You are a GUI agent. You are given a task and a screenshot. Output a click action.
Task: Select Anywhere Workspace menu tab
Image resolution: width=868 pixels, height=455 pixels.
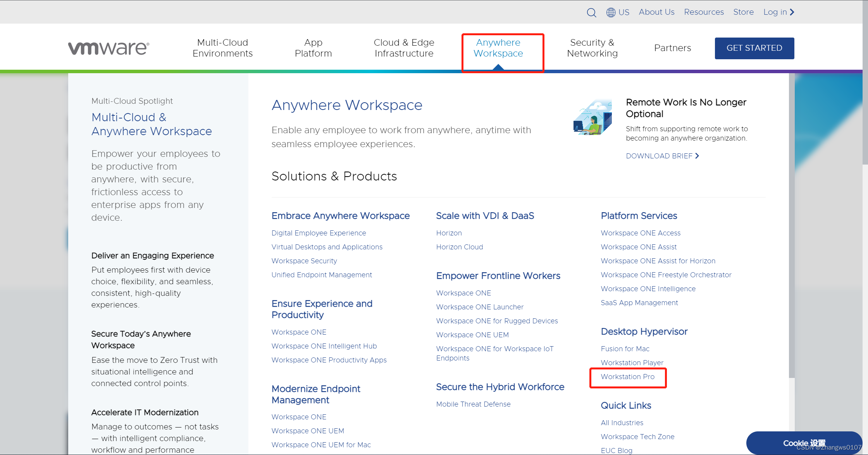(498, 48)
